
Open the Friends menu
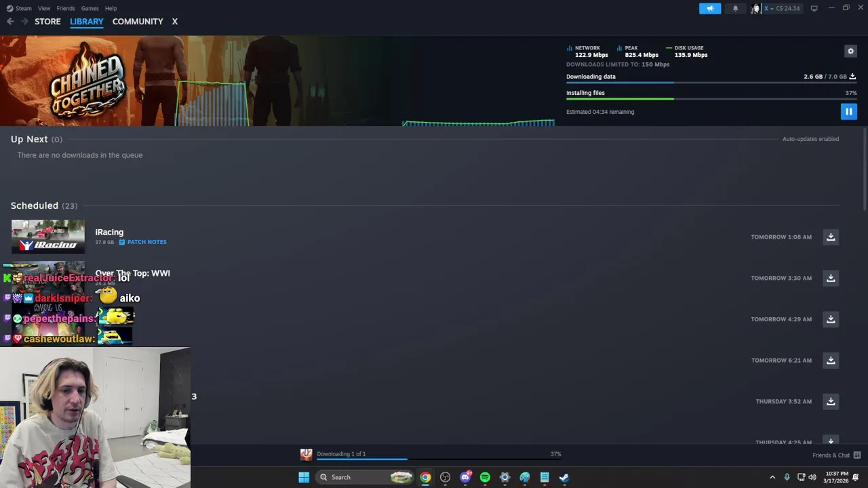[66, 8]
